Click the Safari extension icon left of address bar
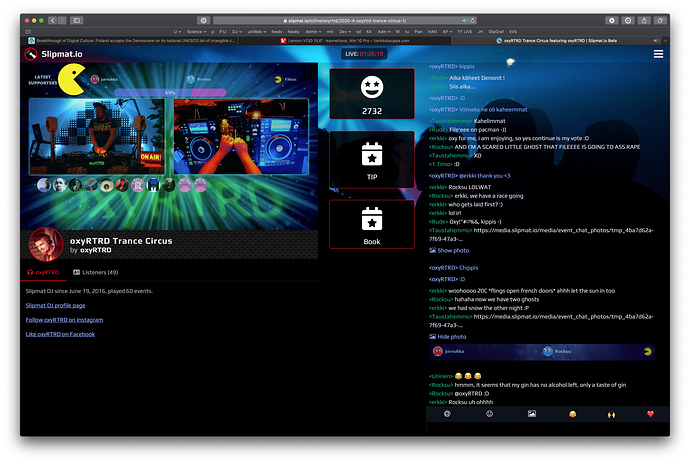This screenshot has width=690, height=462. pos(203,20)
